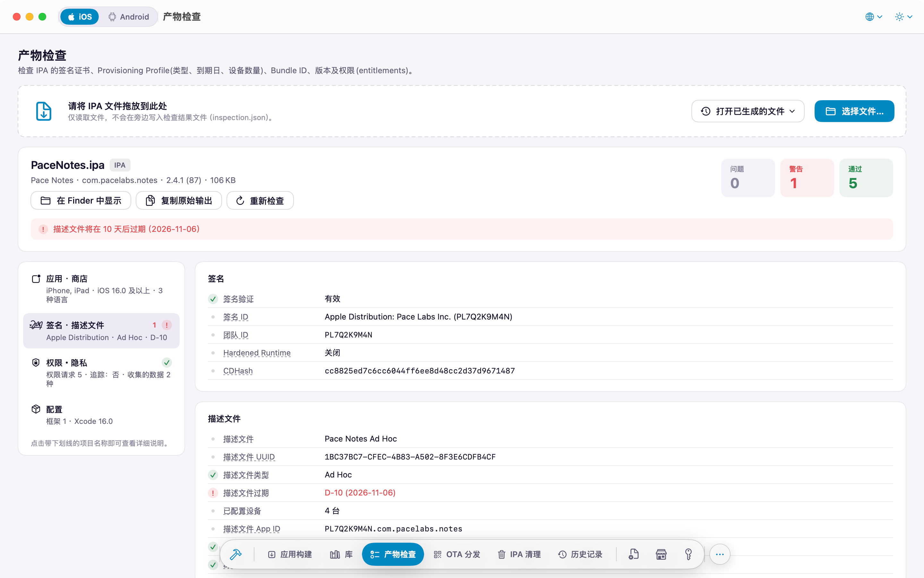Click the underlined CDHash label
The image size is (924, 578).
pos(238,371)
